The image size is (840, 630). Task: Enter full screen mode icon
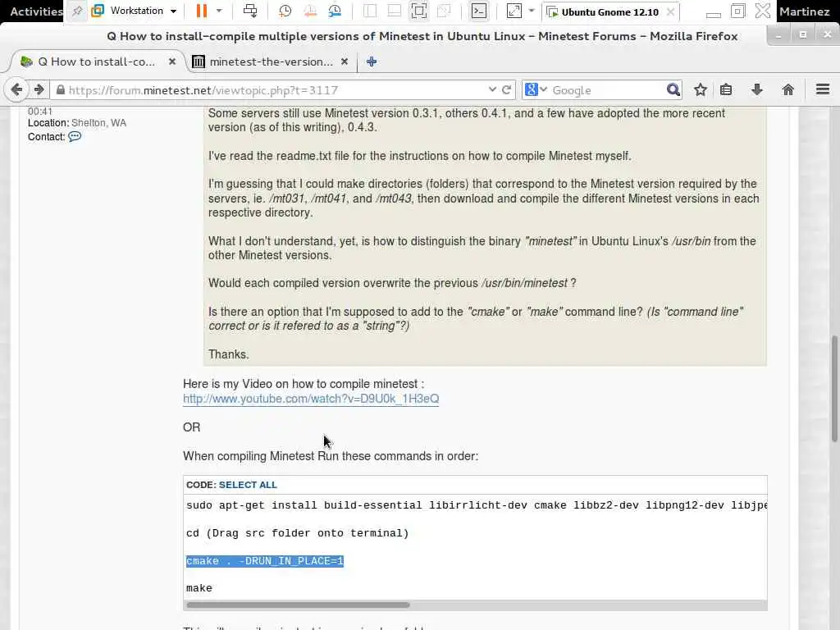419,11
